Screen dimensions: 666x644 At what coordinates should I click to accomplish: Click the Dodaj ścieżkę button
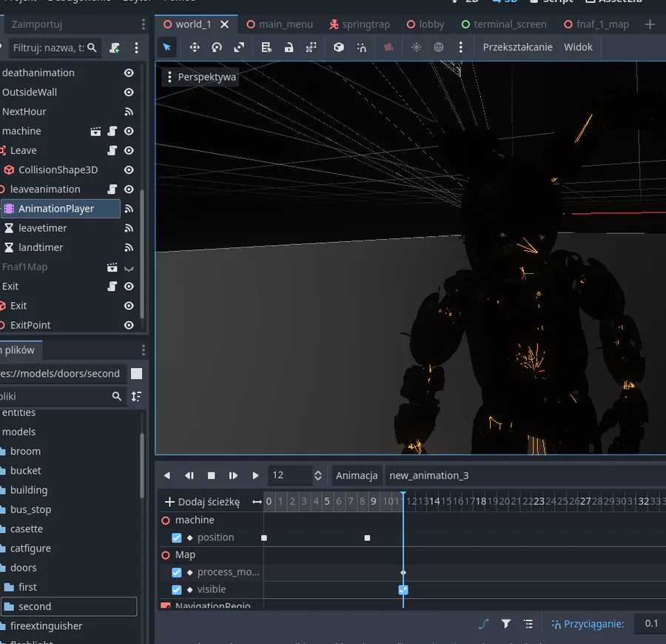[x=202, y=502]
